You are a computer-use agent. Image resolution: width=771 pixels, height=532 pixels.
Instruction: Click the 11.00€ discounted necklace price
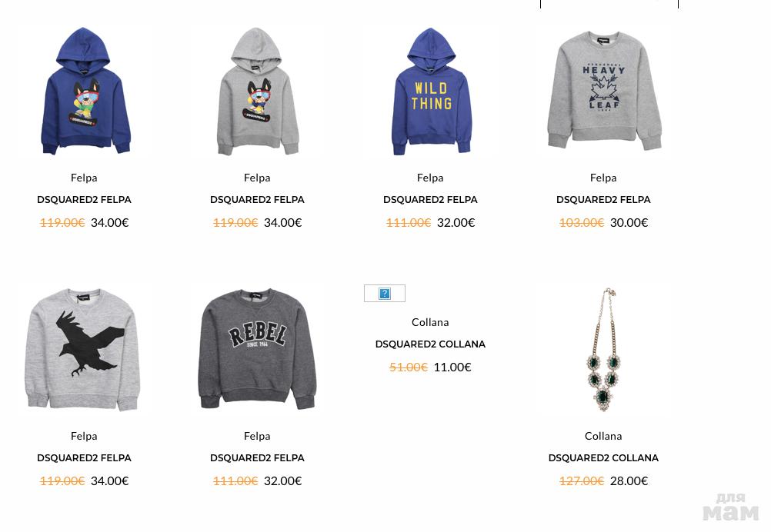[x=452, y=367]
